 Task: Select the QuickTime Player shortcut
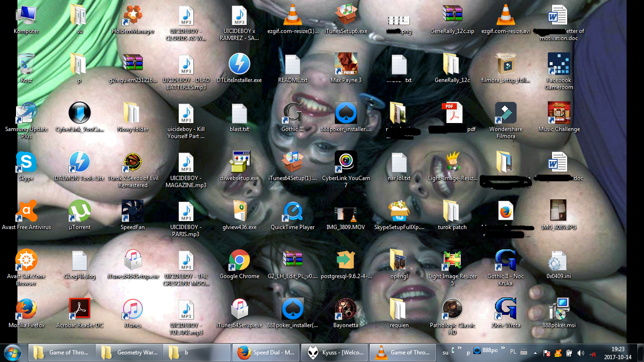click(293, 215)
